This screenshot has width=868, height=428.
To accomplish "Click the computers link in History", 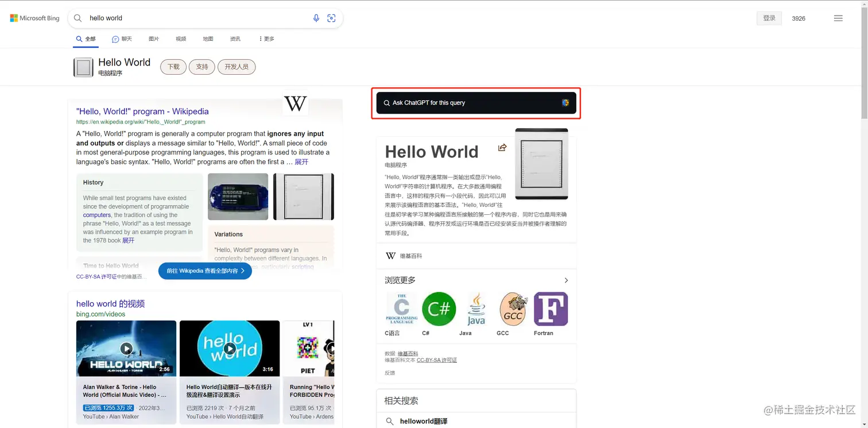I will [97, 215].
